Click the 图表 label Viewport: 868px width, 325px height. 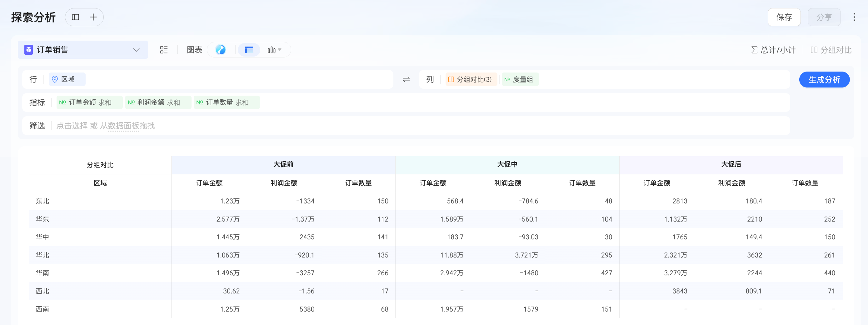[x=194, y=50]
